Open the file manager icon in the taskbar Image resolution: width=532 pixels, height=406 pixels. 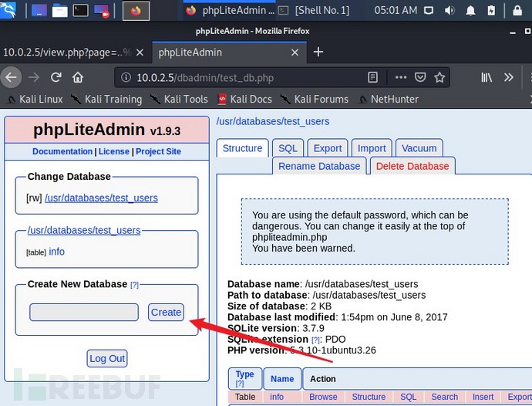point(59,11)
